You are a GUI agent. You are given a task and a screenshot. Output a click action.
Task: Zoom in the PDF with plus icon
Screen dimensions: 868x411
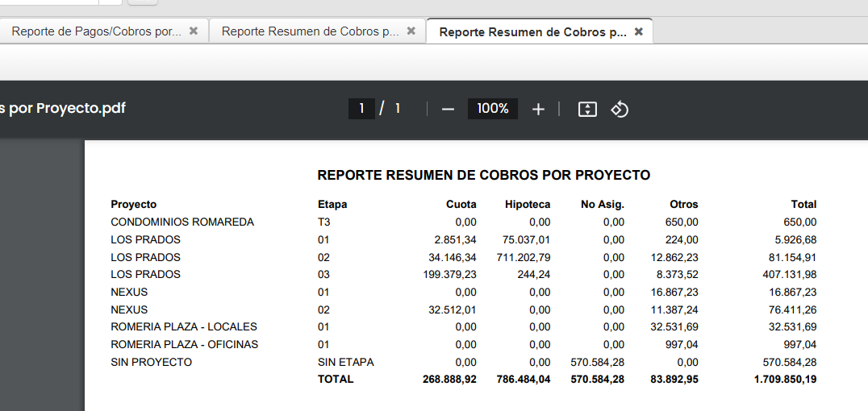coord(539,109)
